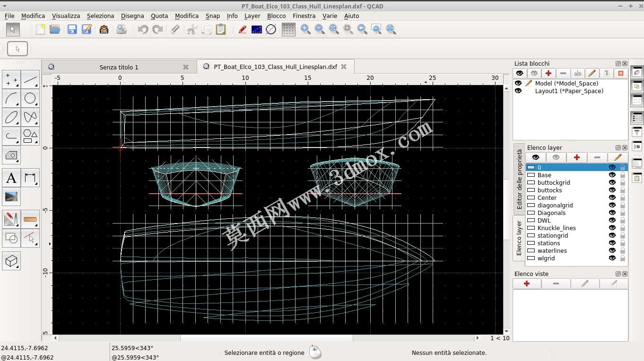
Task: Open the Visualizza menu
Action: [66, 16]
